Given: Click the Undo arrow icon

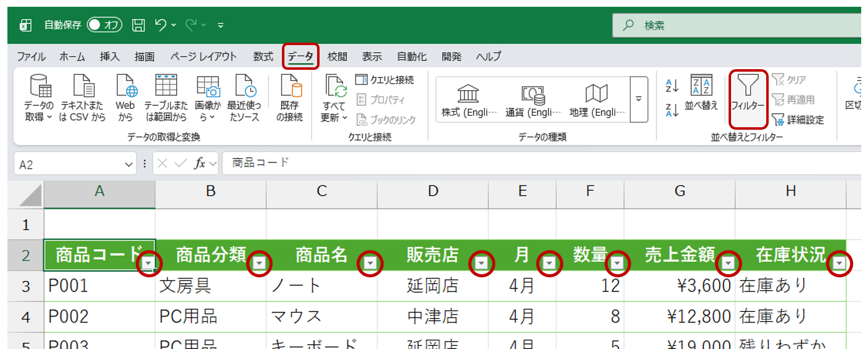Looking at the screenshot, I should coord(161,25).
